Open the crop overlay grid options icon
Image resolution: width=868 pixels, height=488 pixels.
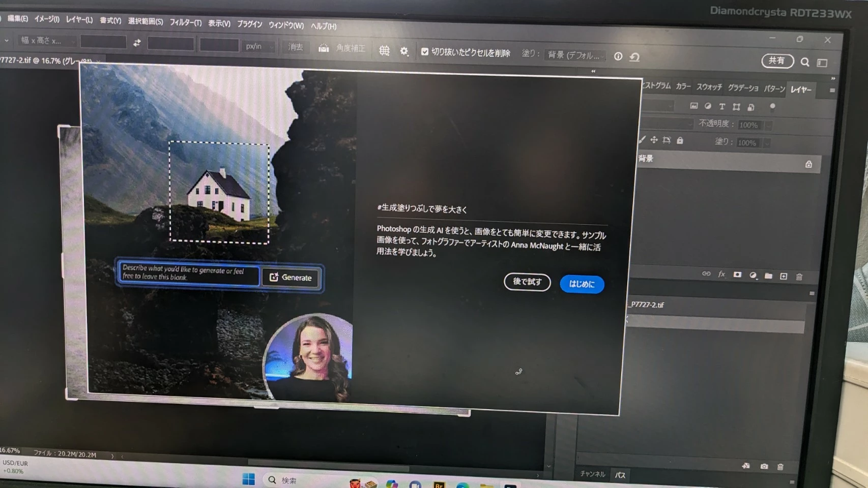pos(384,50)
